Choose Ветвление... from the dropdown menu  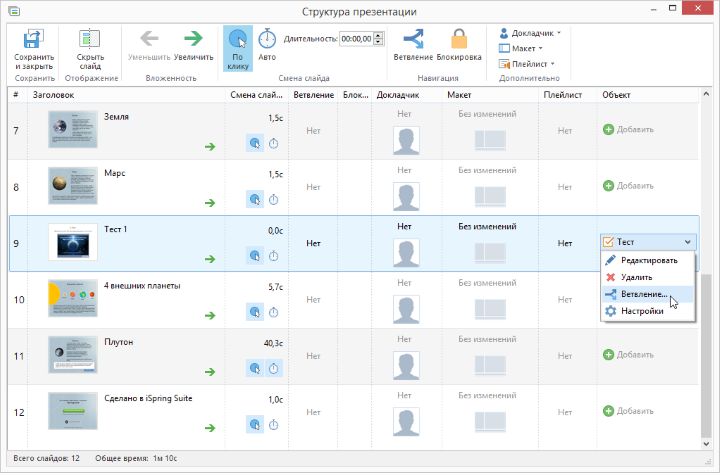click(648, 294)
